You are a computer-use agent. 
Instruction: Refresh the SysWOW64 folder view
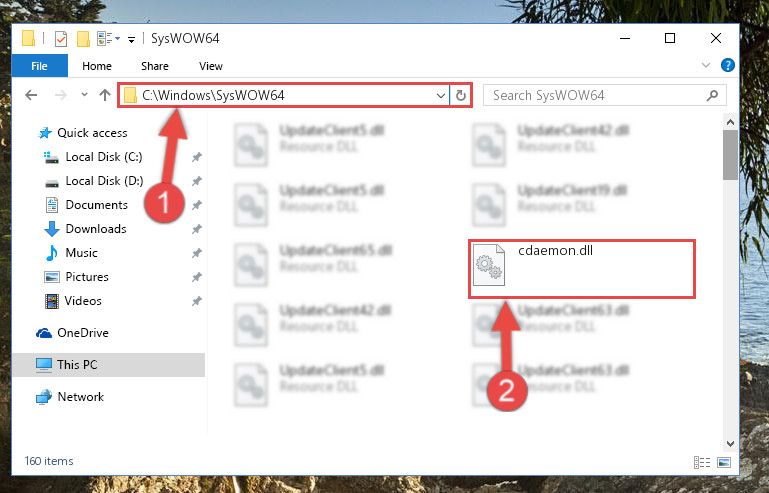pos(461,95)
